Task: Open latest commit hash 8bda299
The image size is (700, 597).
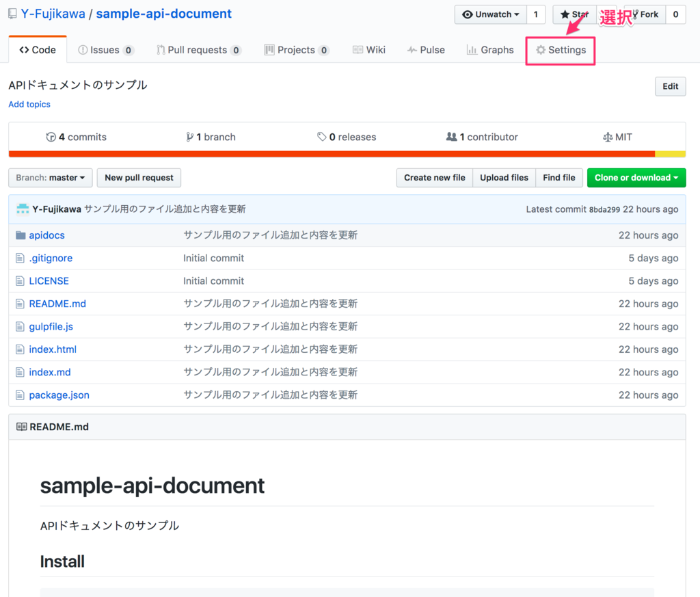Action: pos(604,209)
